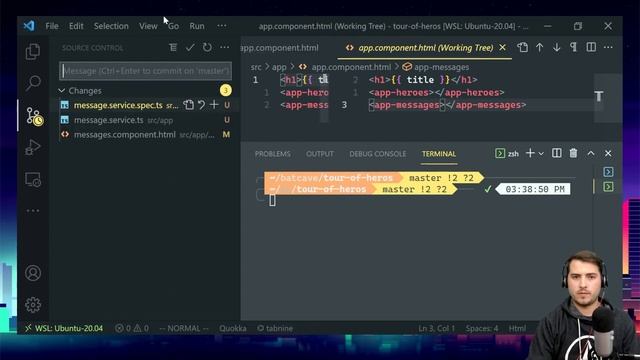Screen dimensions: 640x360
Task: Open the Run menu
Action: 197,26
